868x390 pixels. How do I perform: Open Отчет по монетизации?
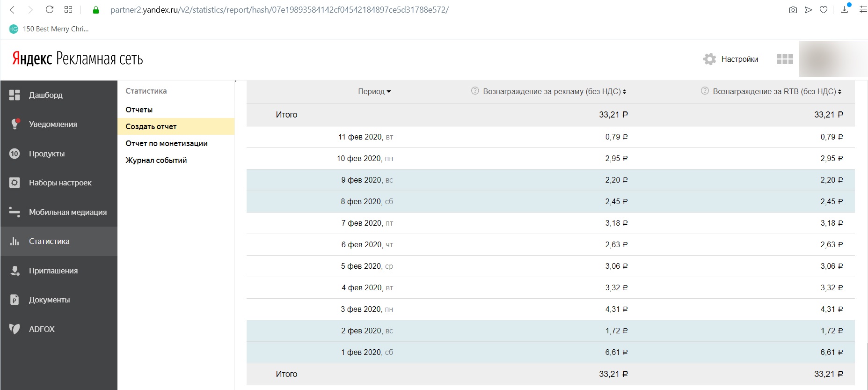pyautogui.click(x=167, y=143)
